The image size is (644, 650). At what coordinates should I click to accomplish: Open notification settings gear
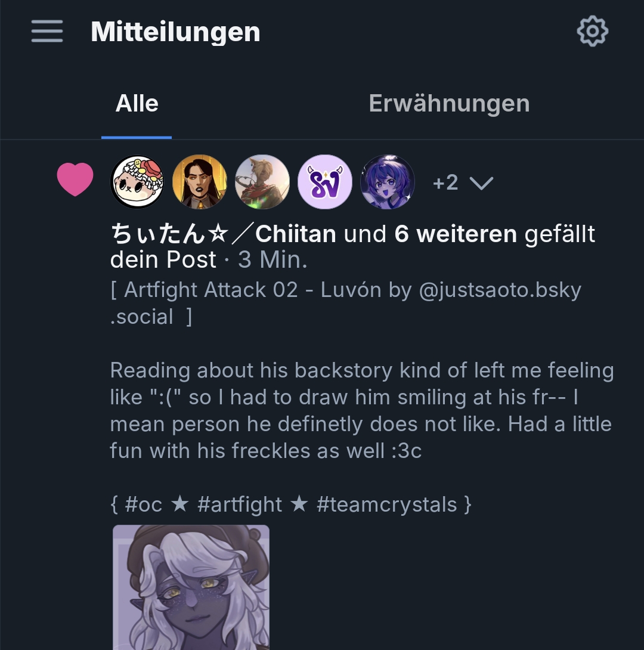click(x=592, y=31)
